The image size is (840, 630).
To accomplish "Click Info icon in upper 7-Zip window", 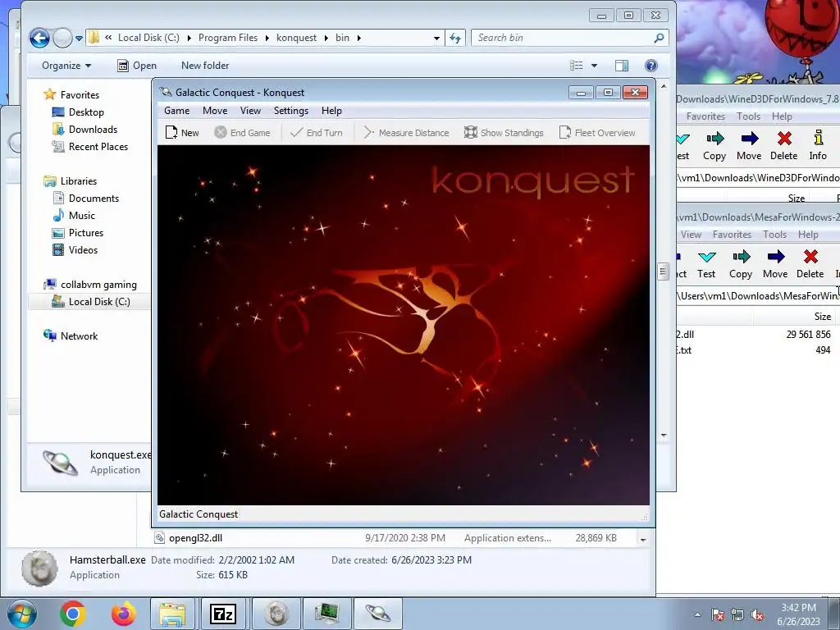I will pyautogui.click(x=818, y=146).
